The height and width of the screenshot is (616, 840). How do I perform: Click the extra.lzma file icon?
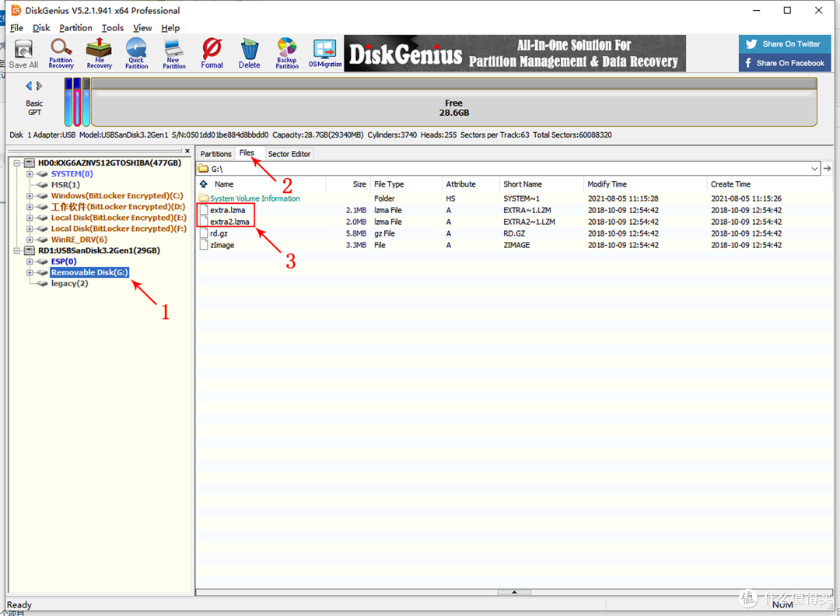(x=204, y=210)
